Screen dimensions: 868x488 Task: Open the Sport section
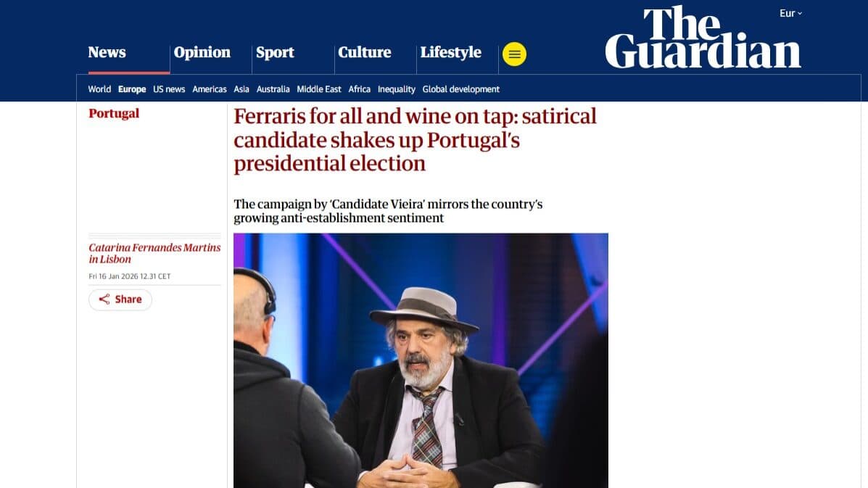tap(276, 52)
